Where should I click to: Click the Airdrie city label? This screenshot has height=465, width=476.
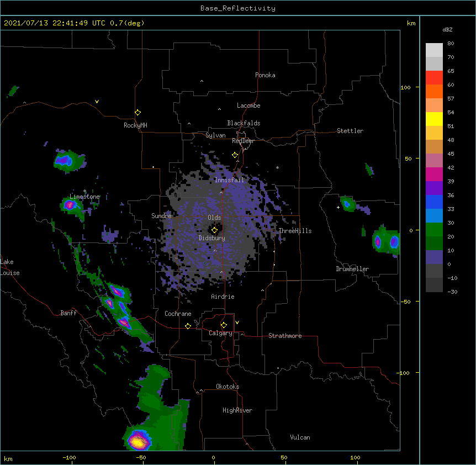pos(223,297)
